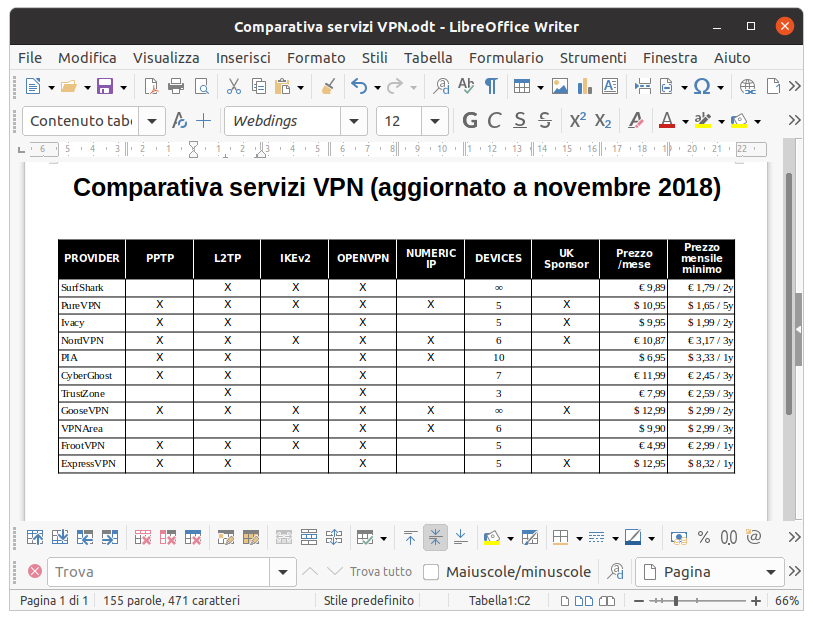813x620 pixels.
Task: Export directly as PDF icon
Action: tap(151, 86)
